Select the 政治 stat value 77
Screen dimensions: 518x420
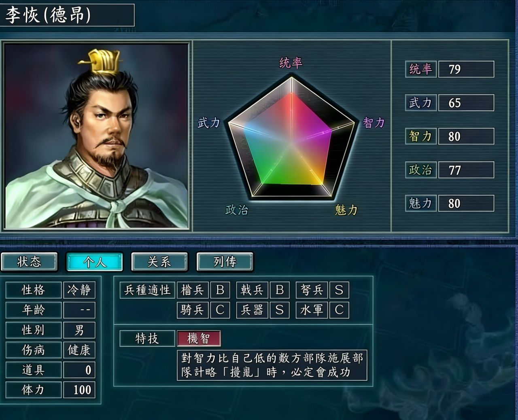pyautogui.click(x=466, y=170)
